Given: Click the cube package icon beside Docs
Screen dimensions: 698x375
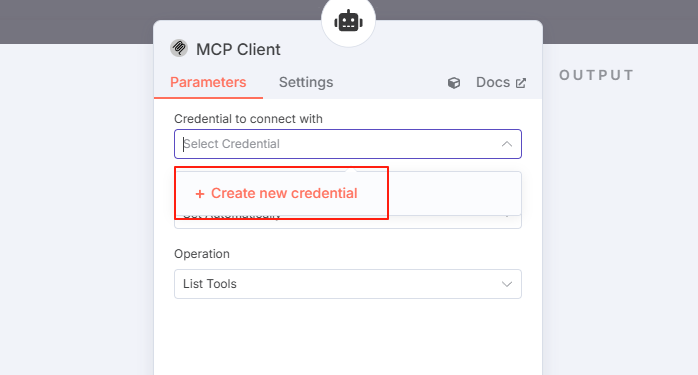Looking at the screenshot, I should point(454,83).
